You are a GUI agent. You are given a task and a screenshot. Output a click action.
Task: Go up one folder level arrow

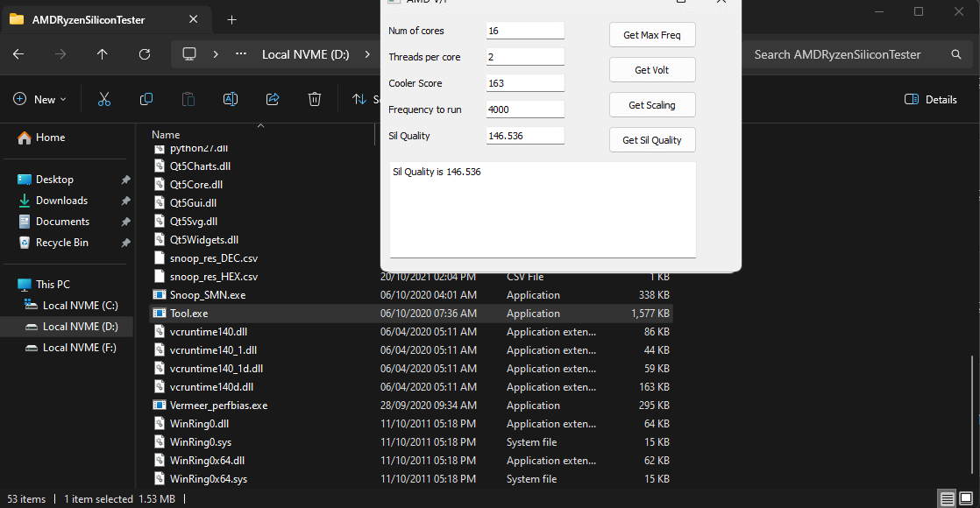tap(102, 54)
